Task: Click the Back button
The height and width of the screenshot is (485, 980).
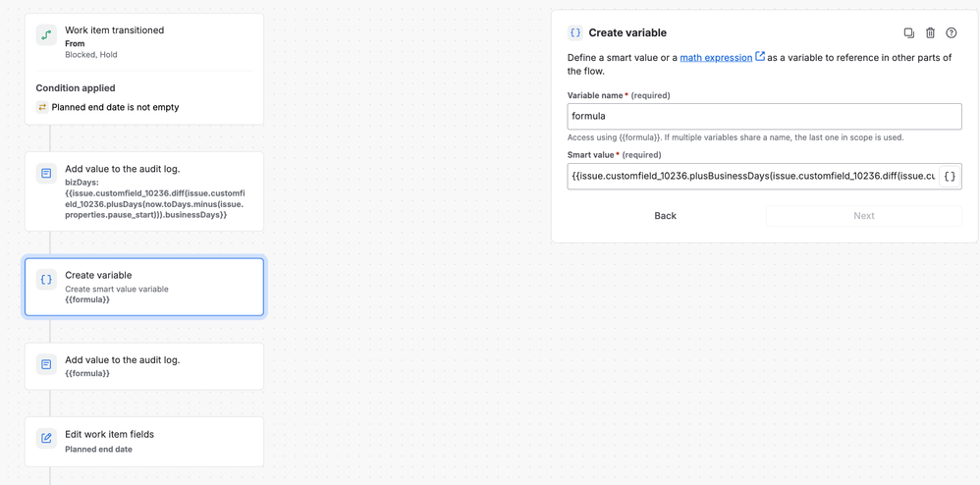Action: click(x=665, y=216)
